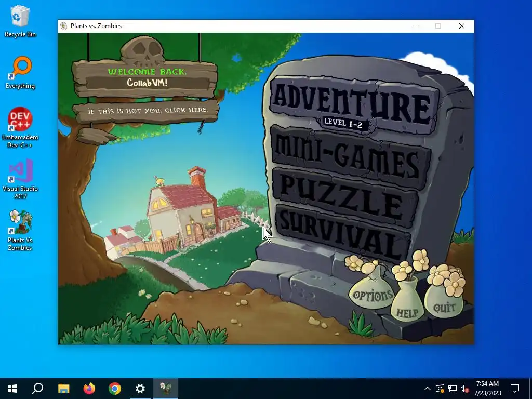Click the CollabVM! username on welcome sign

tap(147, 83)
